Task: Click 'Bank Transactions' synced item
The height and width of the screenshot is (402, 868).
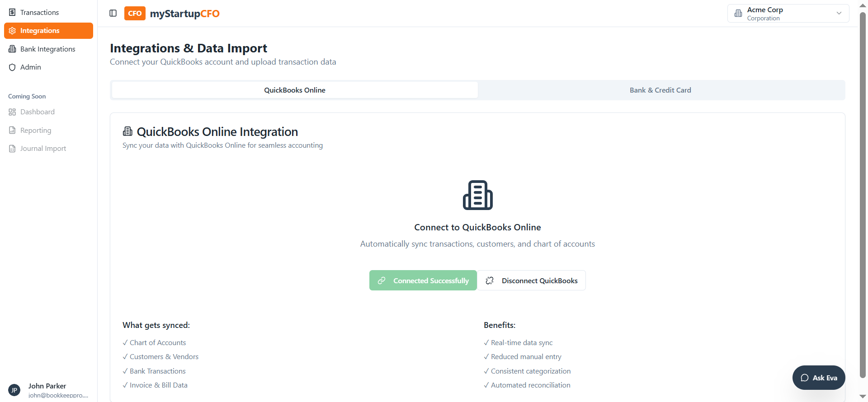Action: click(154, 371)
